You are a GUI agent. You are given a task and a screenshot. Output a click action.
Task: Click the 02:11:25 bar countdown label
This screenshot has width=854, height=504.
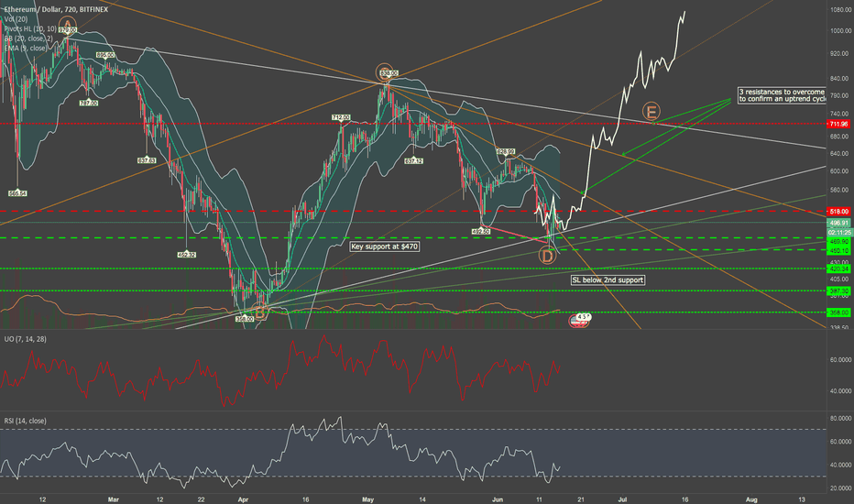(838, 232)
